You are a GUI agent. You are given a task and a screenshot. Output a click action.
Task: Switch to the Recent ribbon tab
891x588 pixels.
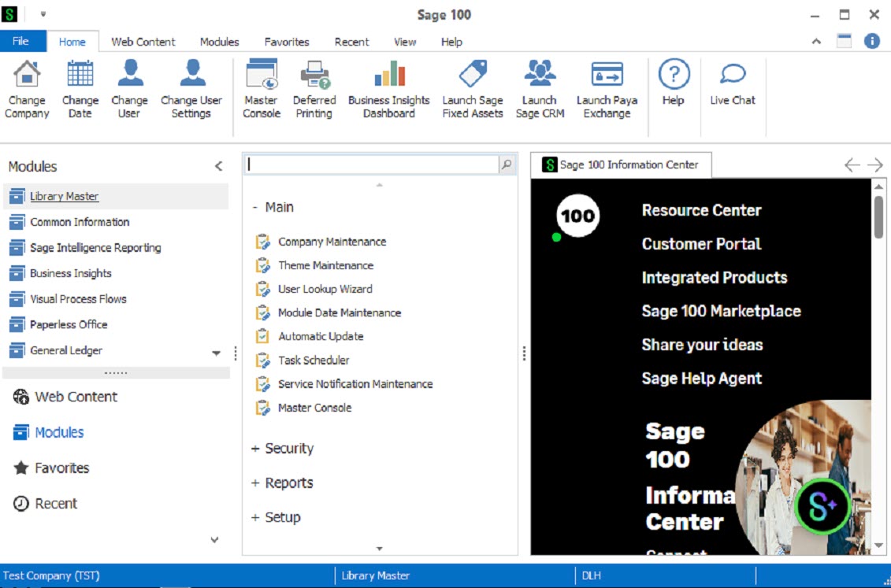(351, 42)
